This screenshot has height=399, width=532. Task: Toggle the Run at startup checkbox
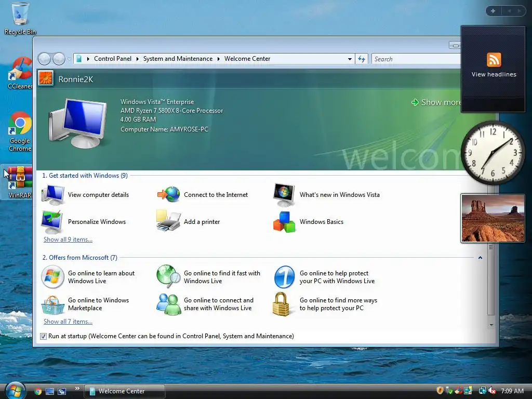pyautogui.click(x=43, y=336)
